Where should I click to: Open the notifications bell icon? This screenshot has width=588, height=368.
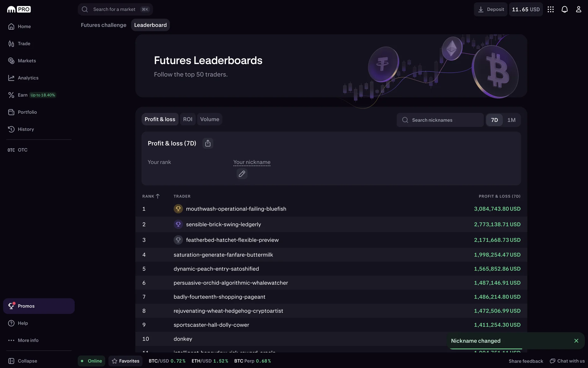click(x=564, y=10)
